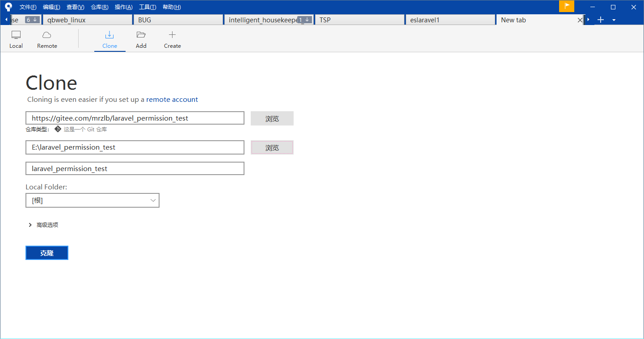Open the 文件(F) menu
This screenshot has width=644, height=339.
pyautogui.click(x=28, y=7)
